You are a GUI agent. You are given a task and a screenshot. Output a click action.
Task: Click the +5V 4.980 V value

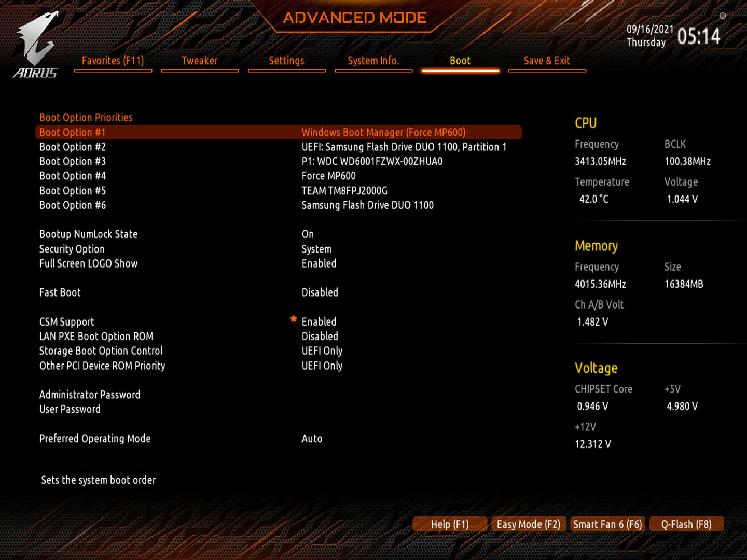(x=682, y=407)
